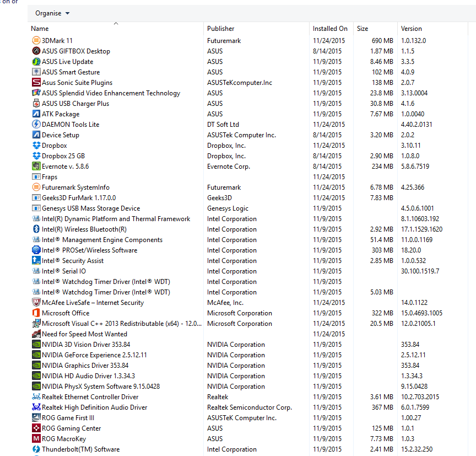The height and width of the screenshot is (456, 476).
Task: Sort list by Name column header
Action: pos(40,29)
